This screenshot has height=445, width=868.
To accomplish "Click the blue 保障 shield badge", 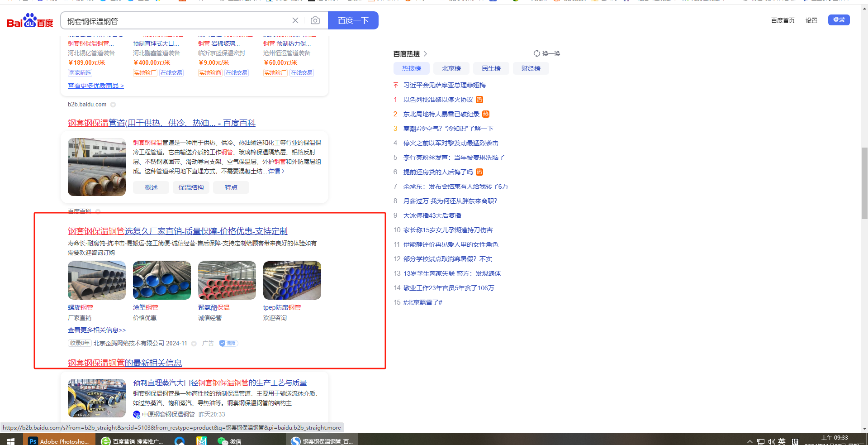I will 228,343.
